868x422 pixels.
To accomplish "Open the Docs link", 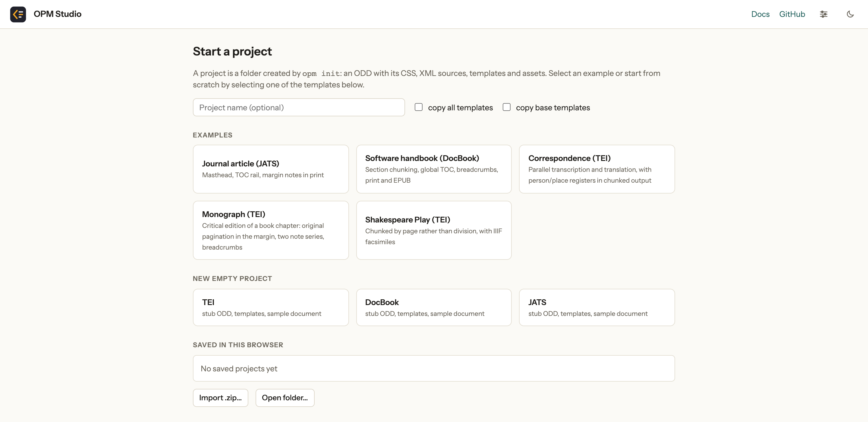I will 760,14.
